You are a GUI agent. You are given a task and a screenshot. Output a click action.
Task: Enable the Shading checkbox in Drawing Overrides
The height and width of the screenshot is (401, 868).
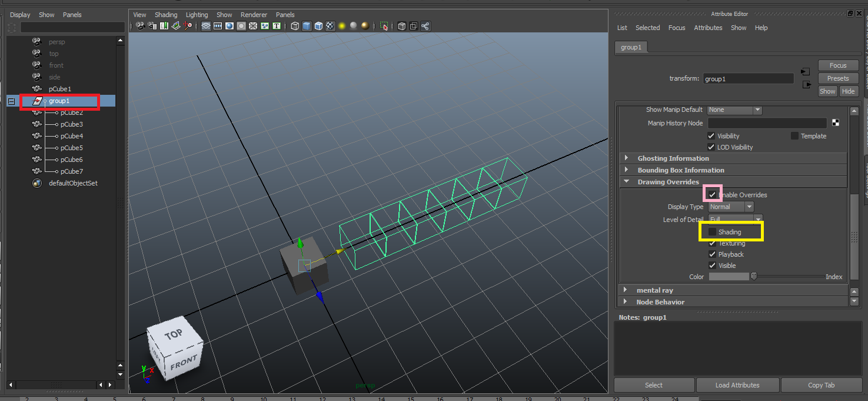coord(712,232)
